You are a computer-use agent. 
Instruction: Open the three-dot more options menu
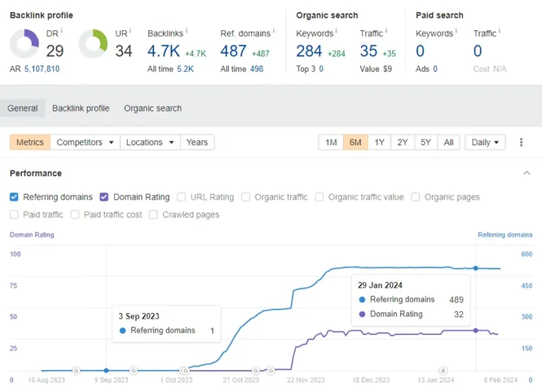click(521, 142)
